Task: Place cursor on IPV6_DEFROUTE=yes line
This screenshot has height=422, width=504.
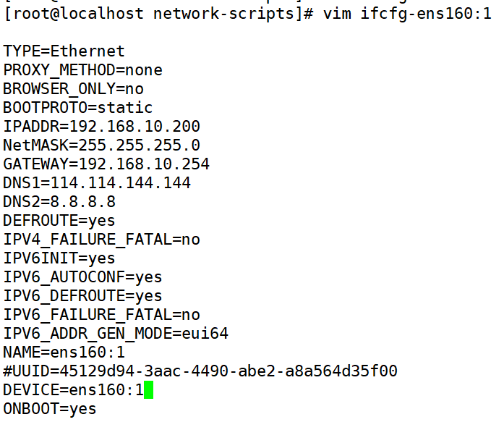Action: [x=82, y=296]
